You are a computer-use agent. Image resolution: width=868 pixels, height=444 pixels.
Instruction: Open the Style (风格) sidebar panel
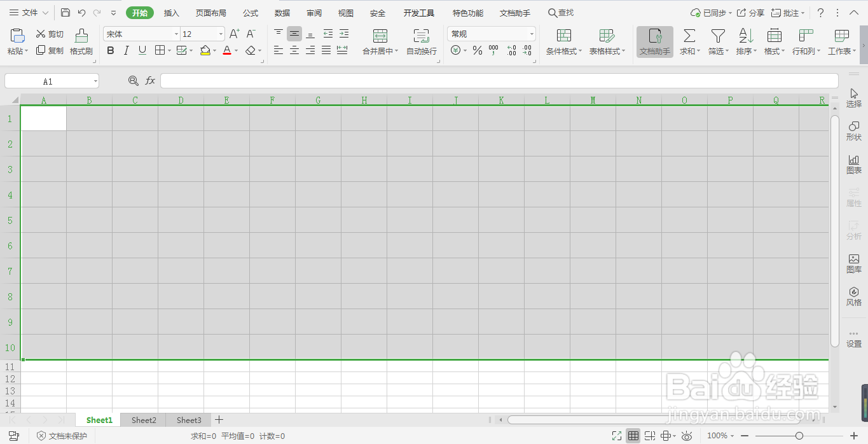[854, 296]
